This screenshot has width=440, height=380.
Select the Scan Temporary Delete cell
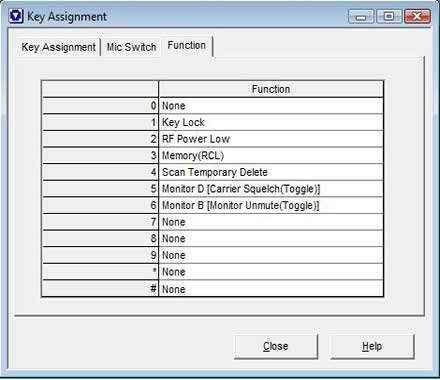tap(271, 172)
